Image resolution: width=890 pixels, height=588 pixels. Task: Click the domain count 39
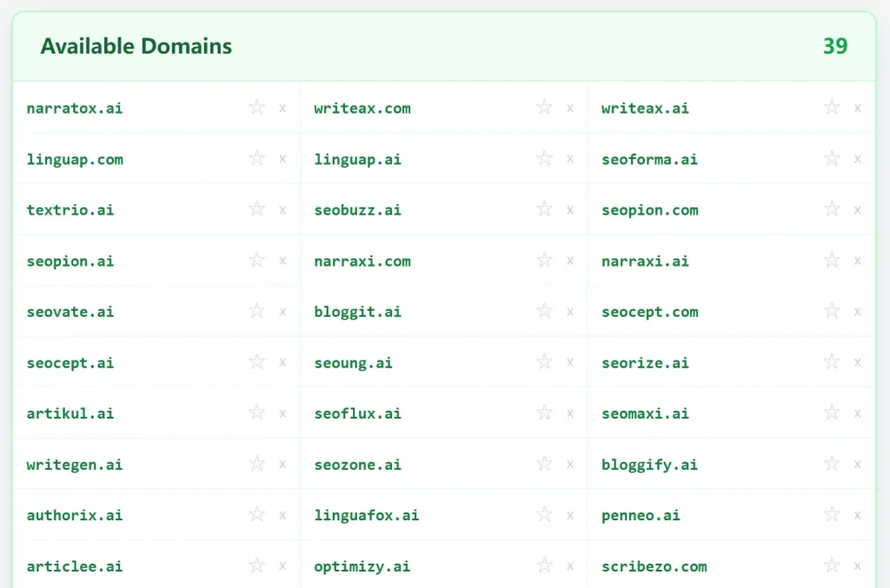coord(834,46)
